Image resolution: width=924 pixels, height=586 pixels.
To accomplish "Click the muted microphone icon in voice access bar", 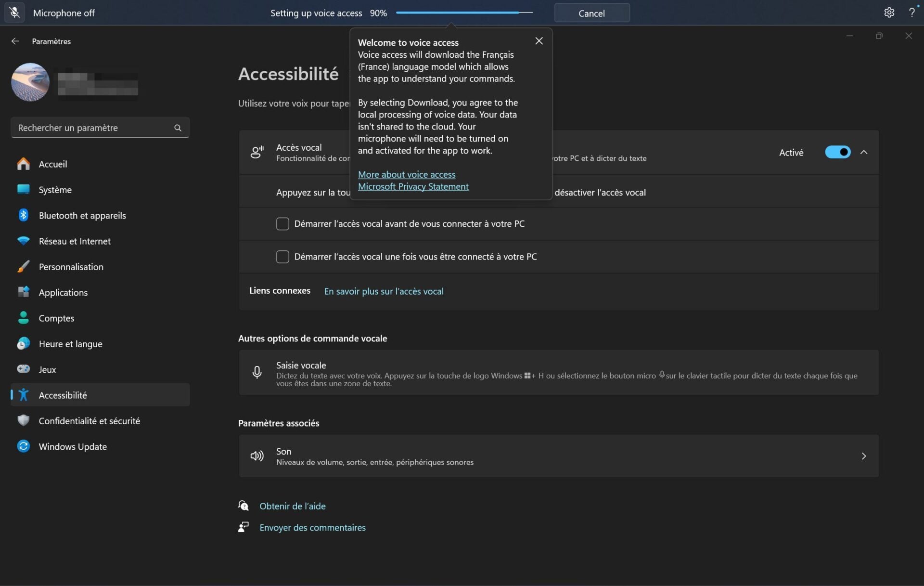I will 15,13.
